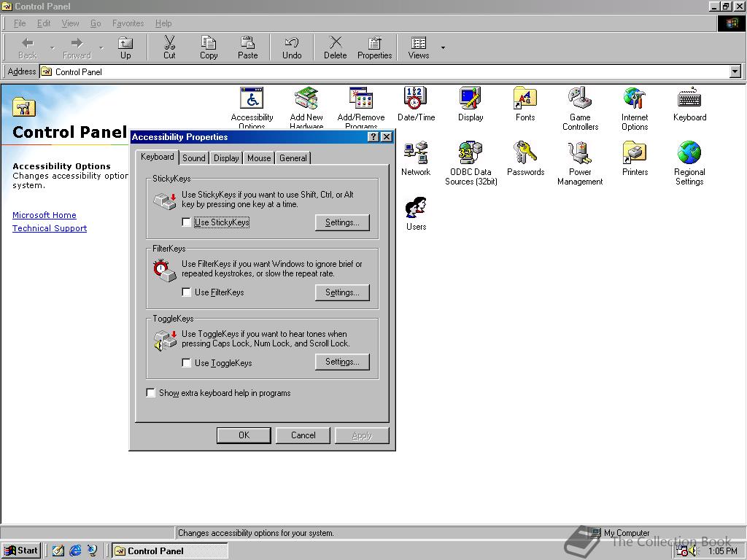747x560 pixels.
Task: Open ToggleKeys Settings button
Action: pos(342,362)
